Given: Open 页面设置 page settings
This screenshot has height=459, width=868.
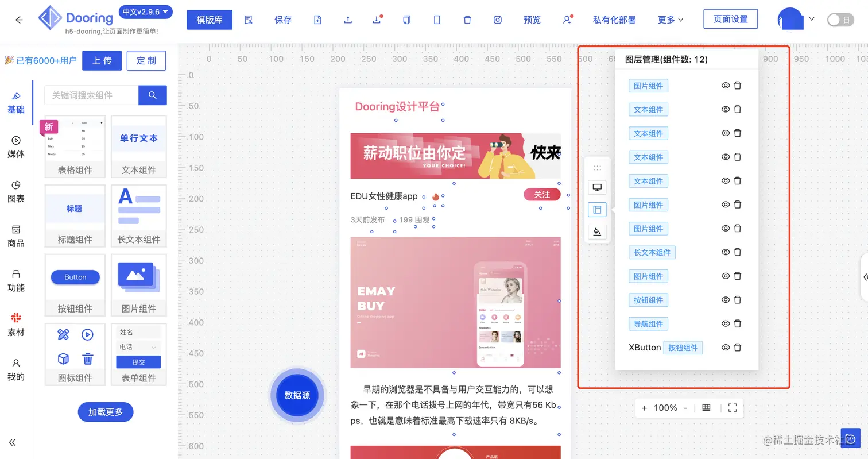Looking at the screenshot, I should pos(731,19).
